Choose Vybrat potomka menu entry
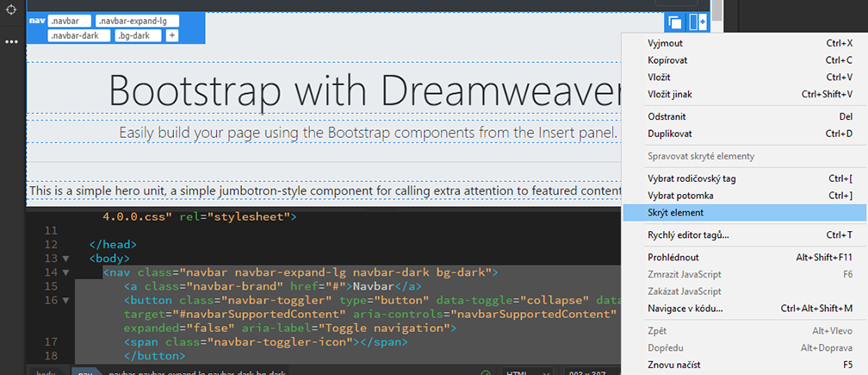868x375 pixels. click(745, 196)
